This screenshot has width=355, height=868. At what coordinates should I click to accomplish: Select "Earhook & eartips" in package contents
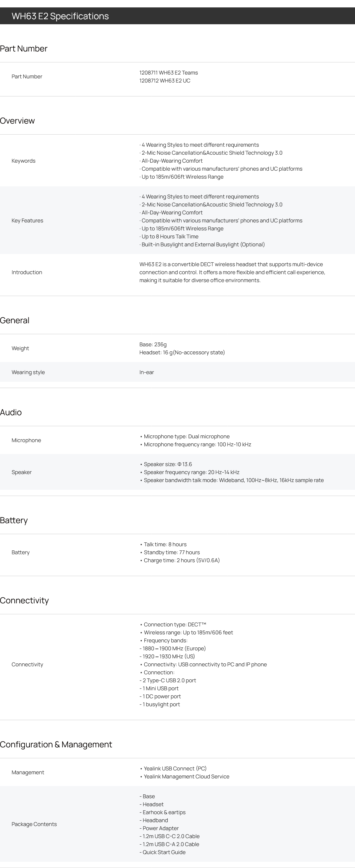[x=162, y=812]
